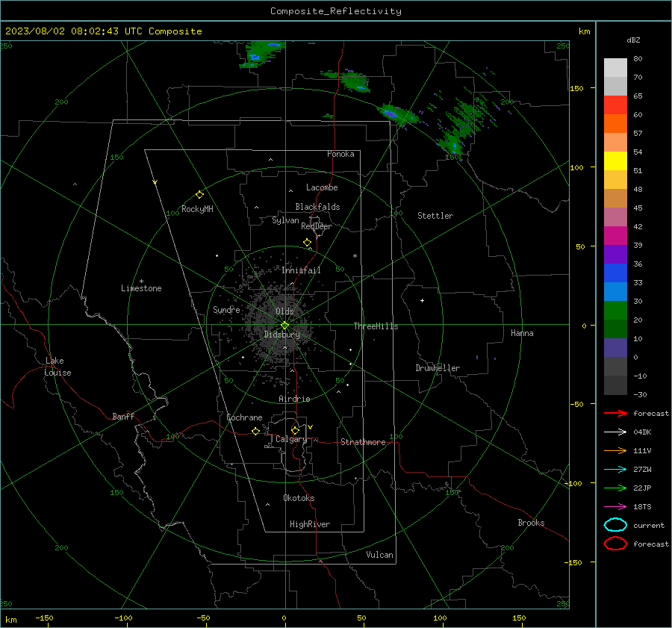Click the Airdrie city label
The width and height of the screenshot is (672, 628).
(294, 399)
